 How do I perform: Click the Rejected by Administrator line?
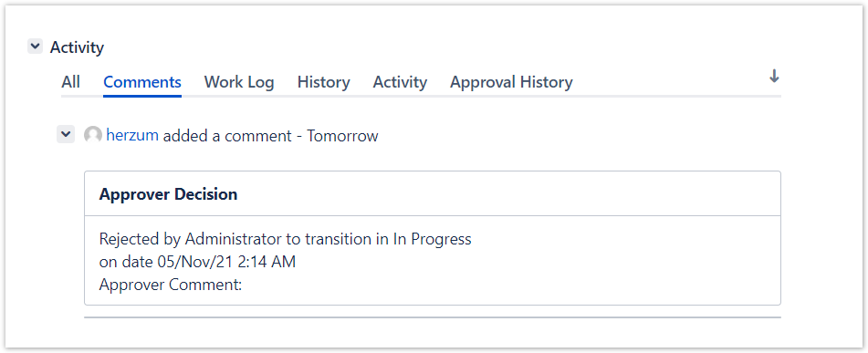285,239
